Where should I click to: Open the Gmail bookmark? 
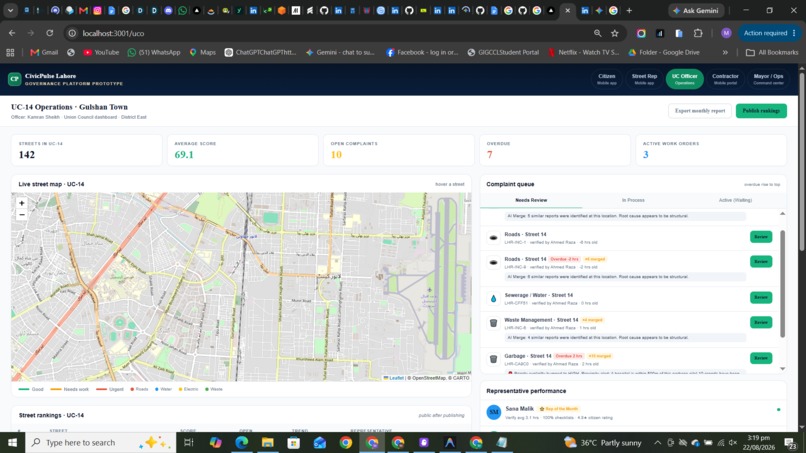[44, 52]
